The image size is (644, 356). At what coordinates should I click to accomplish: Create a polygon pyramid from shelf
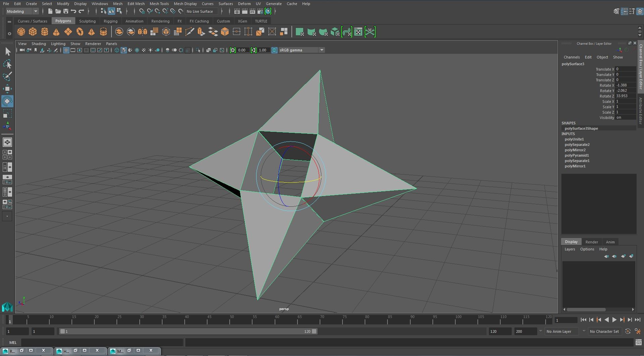tap(91, 32)
